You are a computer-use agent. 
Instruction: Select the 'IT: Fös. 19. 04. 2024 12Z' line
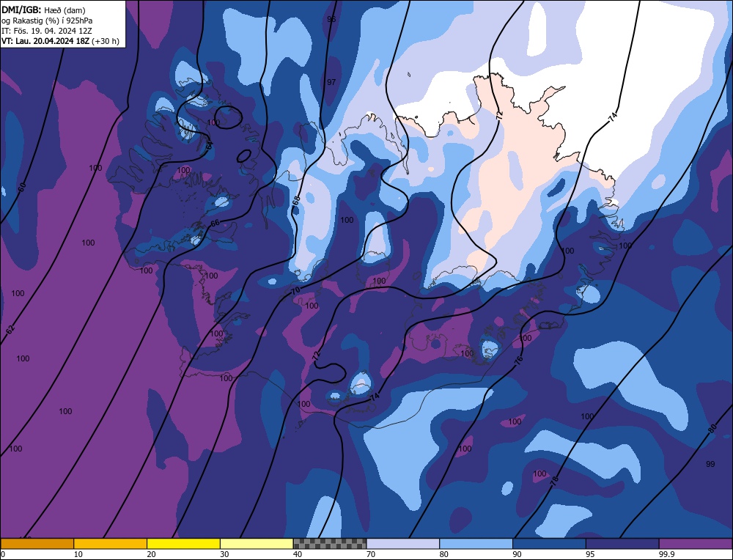[x=47, y=31]
